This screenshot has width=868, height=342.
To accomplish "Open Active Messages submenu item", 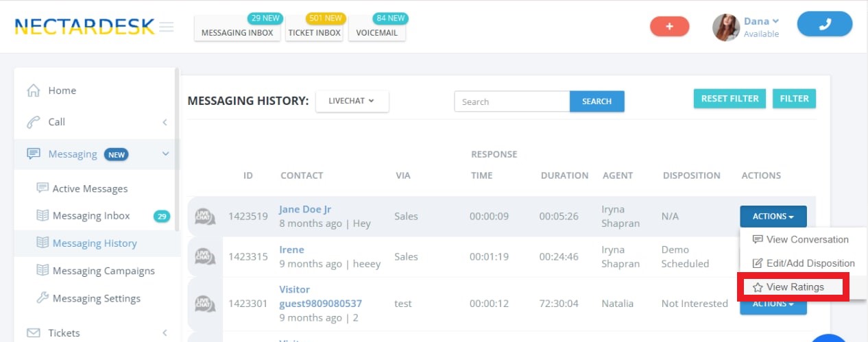I will tap(91, 188).
